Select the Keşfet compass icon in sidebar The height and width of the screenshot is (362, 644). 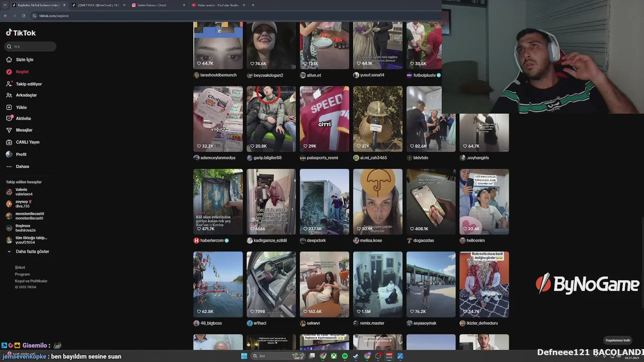[9, 71]
